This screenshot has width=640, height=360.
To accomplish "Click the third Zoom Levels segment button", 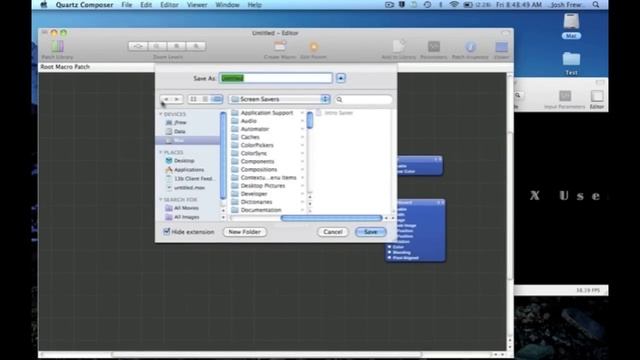I will [177, 46].
